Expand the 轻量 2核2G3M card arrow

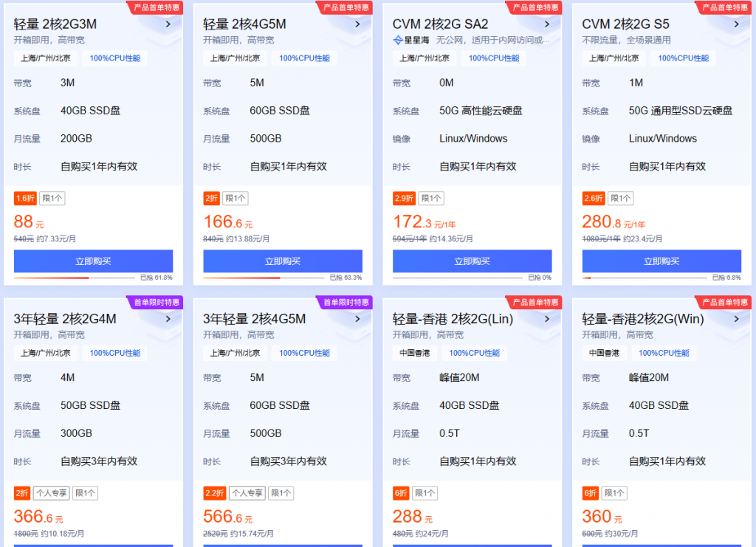(168, 24)
